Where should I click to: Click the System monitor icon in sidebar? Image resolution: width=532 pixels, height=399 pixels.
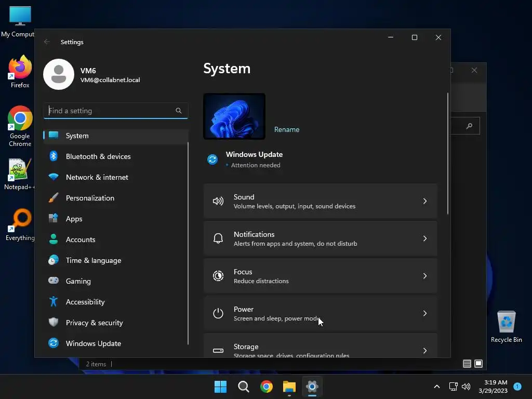(x=54, y=136)
